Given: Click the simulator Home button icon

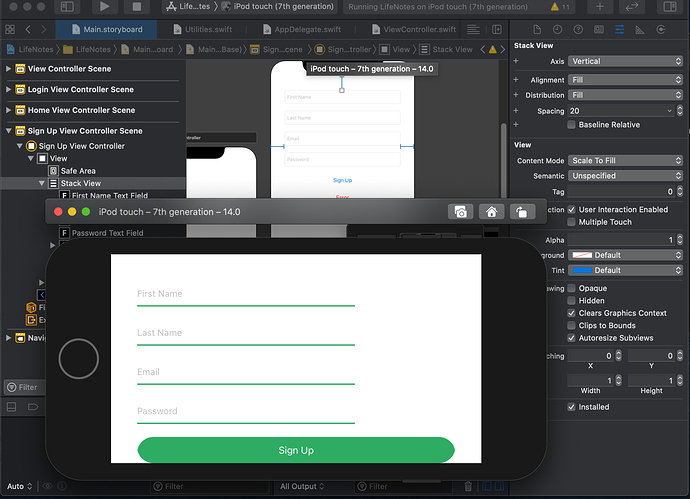Looking at the screenshot, I should (492, 212).
